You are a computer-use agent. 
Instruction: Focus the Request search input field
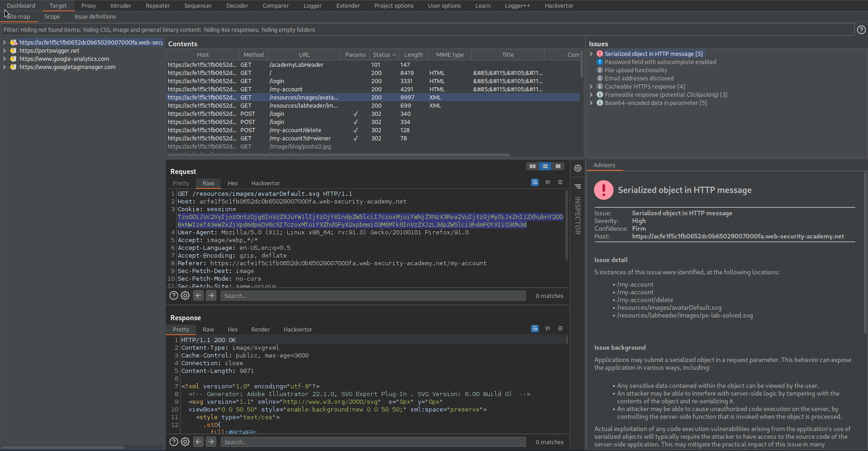click(x=373, y=296)
